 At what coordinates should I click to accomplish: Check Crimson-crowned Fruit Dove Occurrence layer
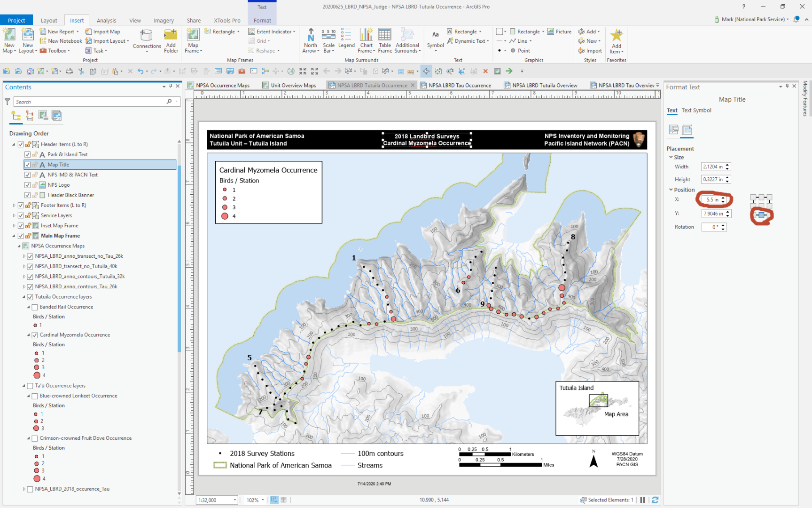[34, 438]
